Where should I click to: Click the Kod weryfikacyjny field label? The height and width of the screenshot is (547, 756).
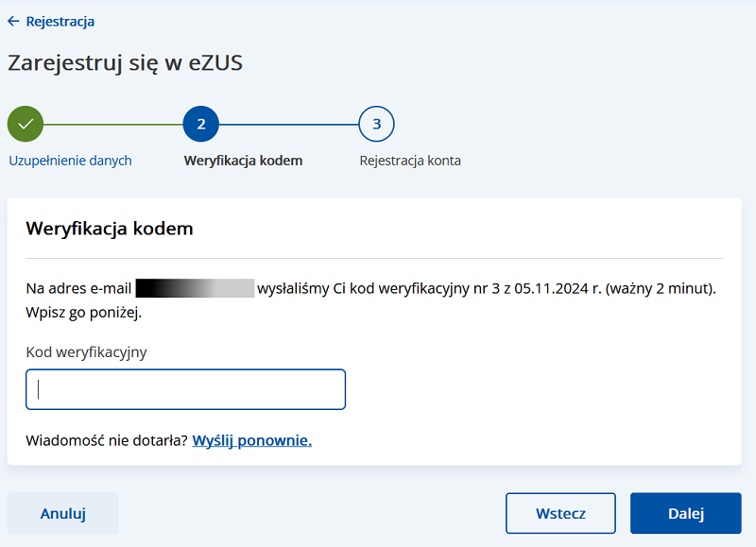86,352
